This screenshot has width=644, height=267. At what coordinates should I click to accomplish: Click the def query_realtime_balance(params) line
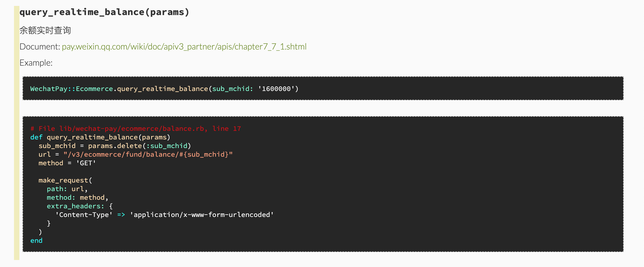pos(100,137)
